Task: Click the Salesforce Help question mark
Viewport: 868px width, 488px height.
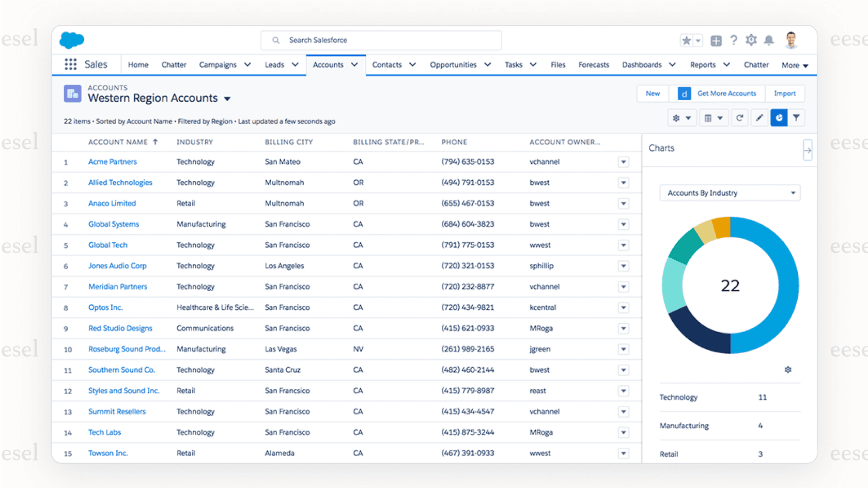Action: coord(734,40)
